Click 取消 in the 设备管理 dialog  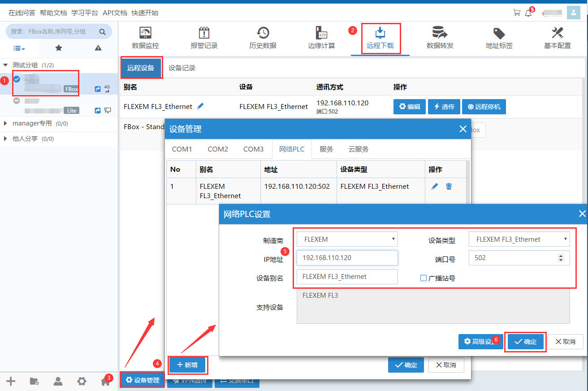tap(446, 365)
